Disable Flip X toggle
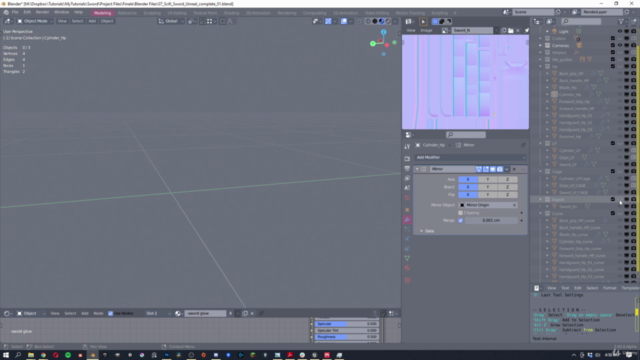Screen dimensions: 640x360 [x=468, y=195]
